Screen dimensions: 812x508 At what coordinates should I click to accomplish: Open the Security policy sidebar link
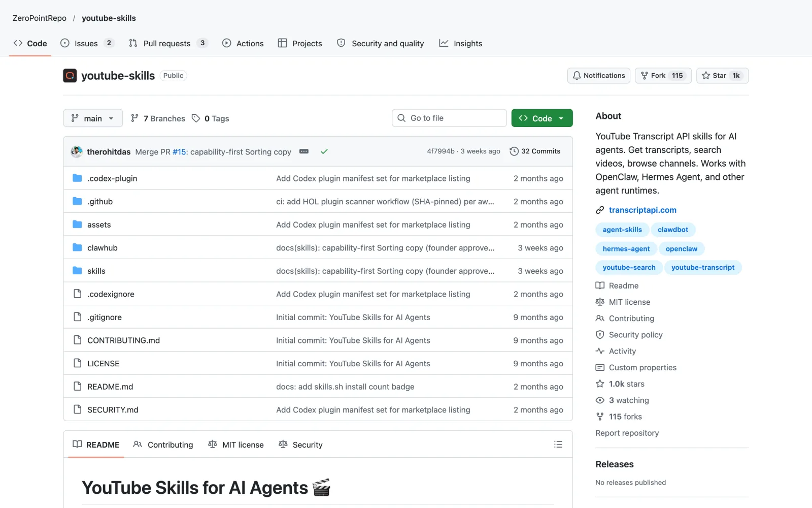pos(629,335)
